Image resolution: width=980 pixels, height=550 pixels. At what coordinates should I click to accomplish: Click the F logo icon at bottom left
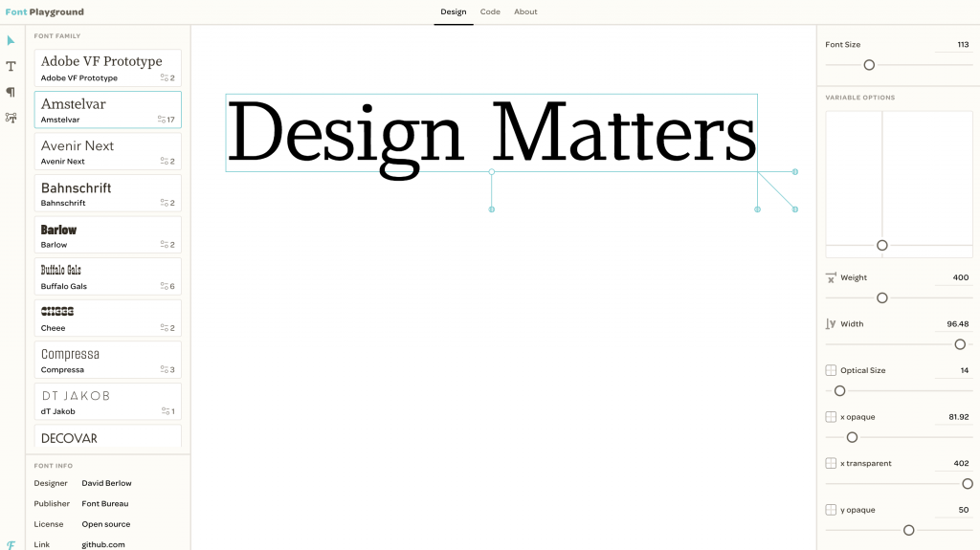[11, 544]
